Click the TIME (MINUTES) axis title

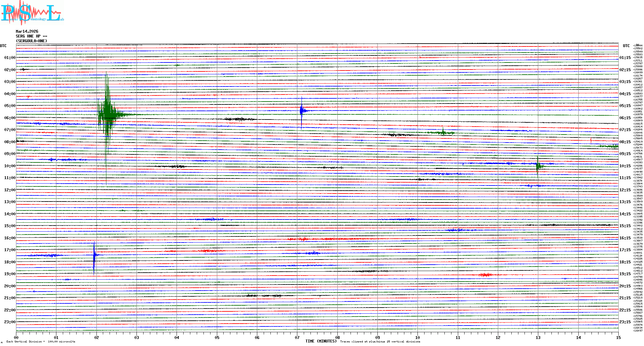[x=321, y=341]
